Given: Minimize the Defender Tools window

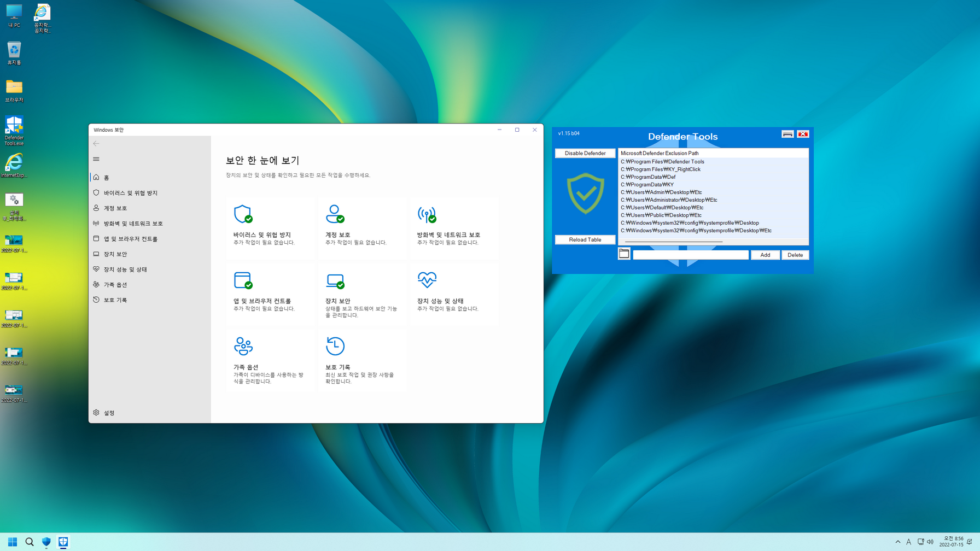Looking at the screenshot, I should point(787,134).
